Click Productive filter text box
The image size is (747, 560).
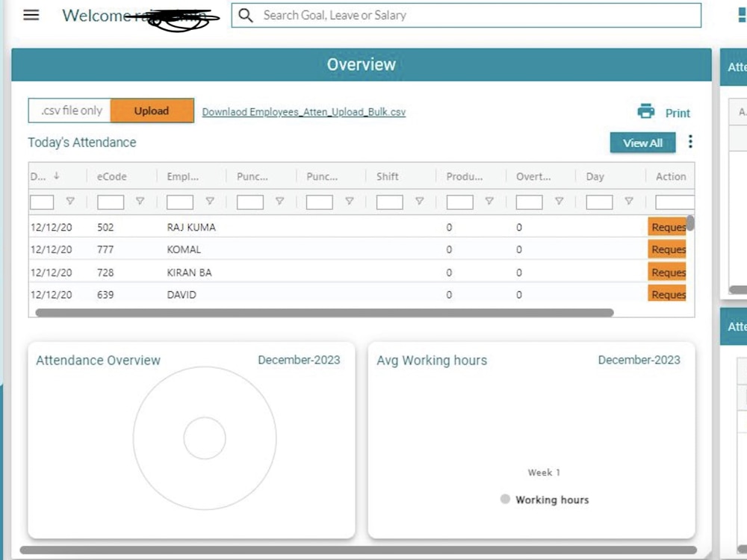[459, 202]
